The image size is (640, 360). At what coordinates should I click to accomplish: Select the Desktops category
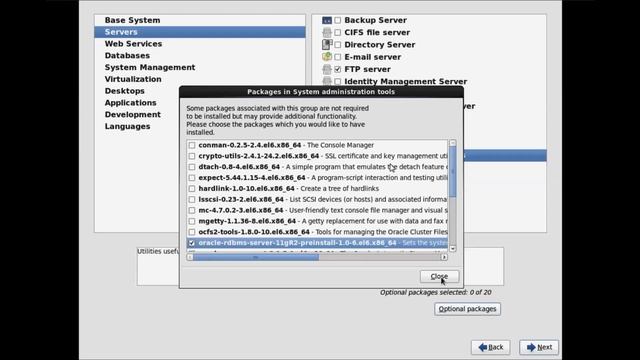pyautogui.click(x=137, y=91)
